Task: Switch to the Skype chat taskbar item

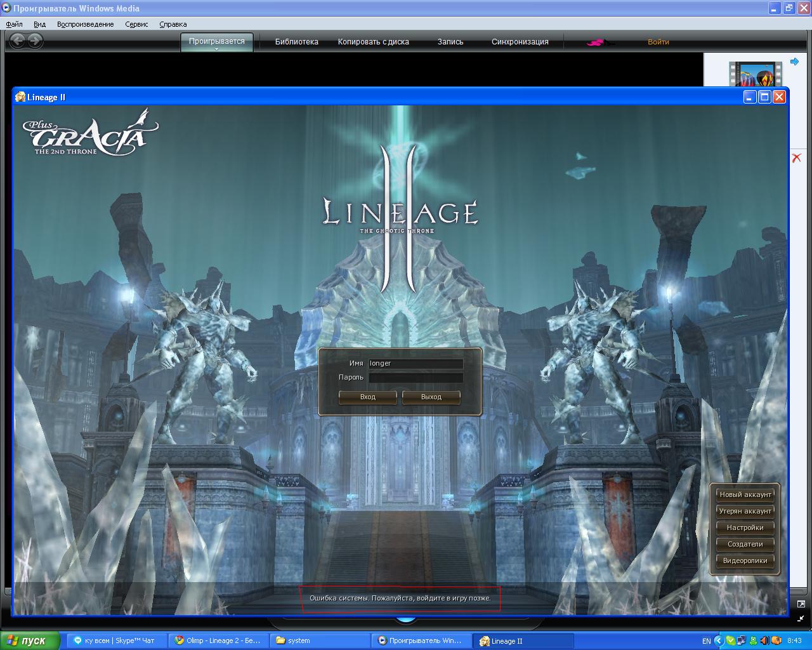Action: (116, 640)
